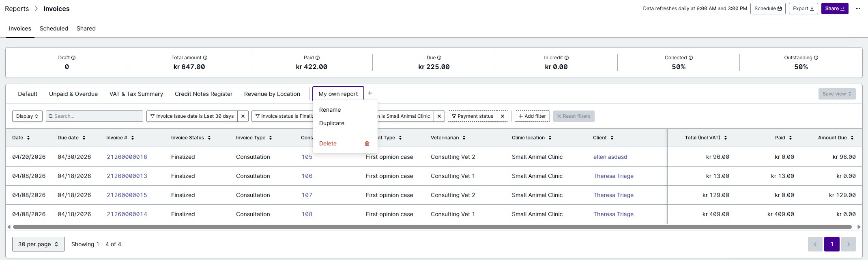The height and width of the screenshot is (260, 868).
Task: Remove the Payment status filter
Action: (x=503, y=116)
